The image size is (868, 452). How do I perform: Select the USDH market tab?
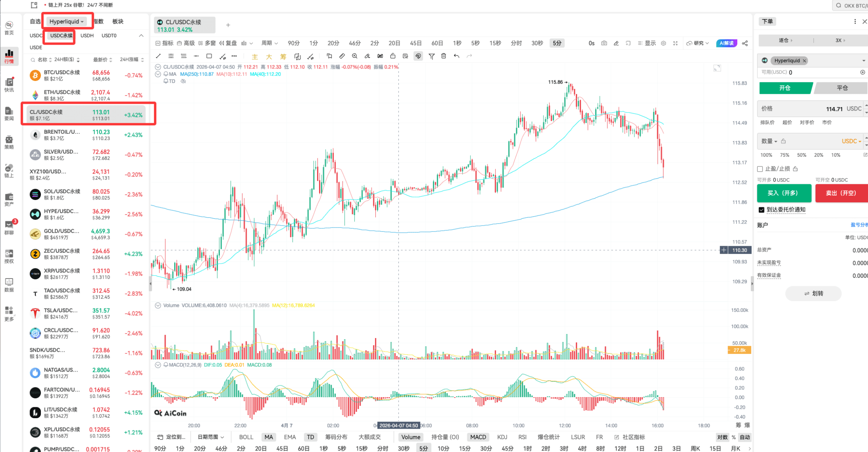(x=87, y=35)
